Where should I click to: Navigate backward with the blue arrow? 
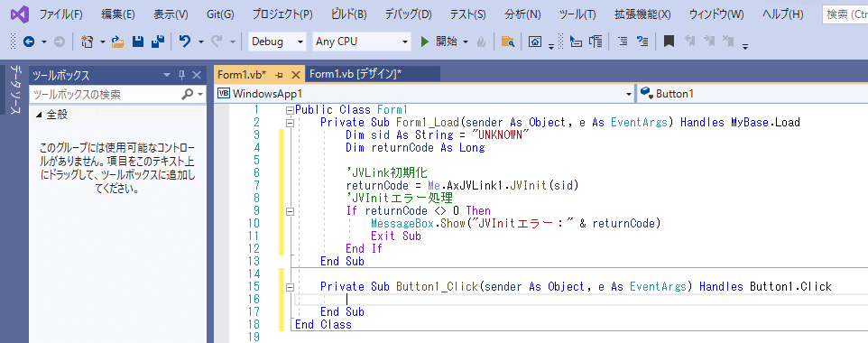[29, 42]
